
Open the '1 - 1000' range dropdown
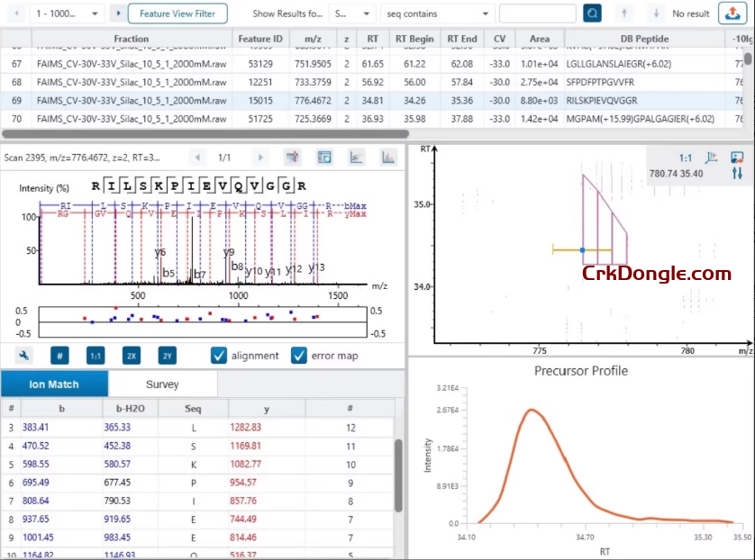point(54,14)
